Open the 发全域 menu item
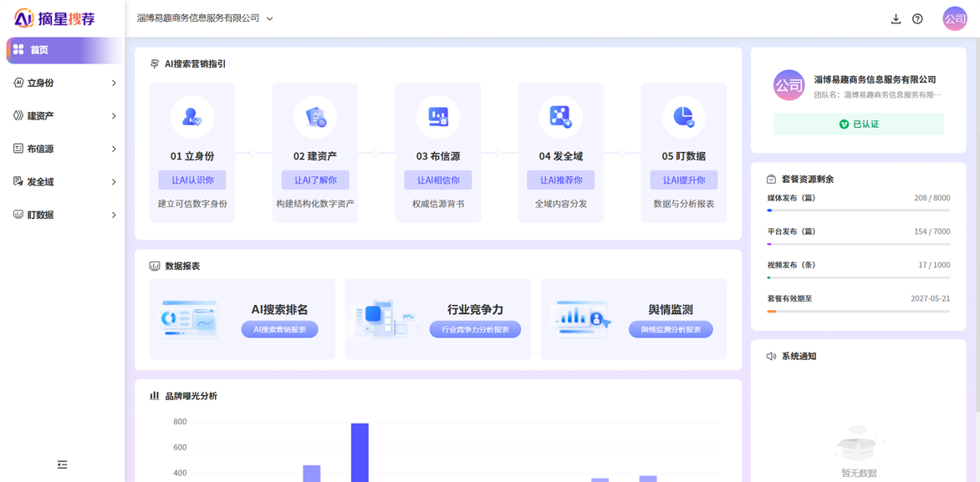Screen dimensions: 980x482 63,181
